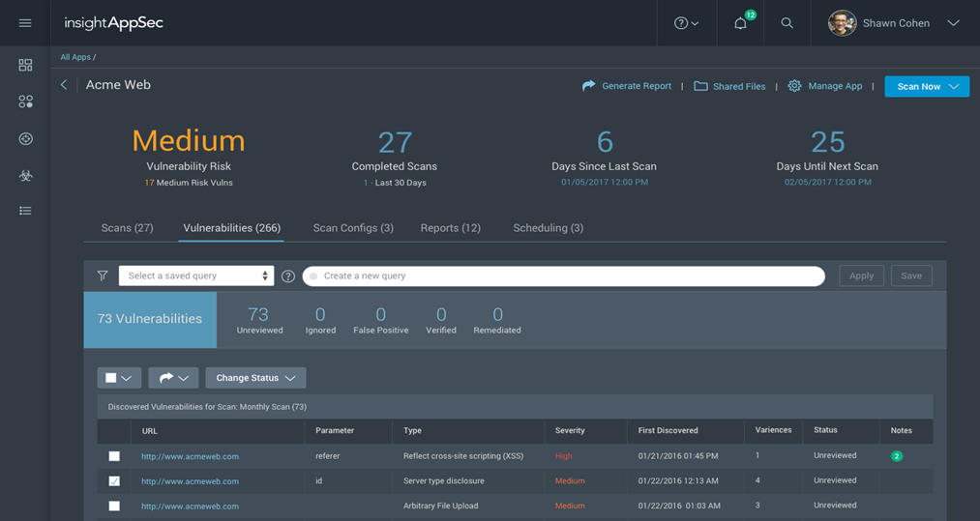980x521 pixels.
Task: Sort by the URL column header
Action: [149, 431]
